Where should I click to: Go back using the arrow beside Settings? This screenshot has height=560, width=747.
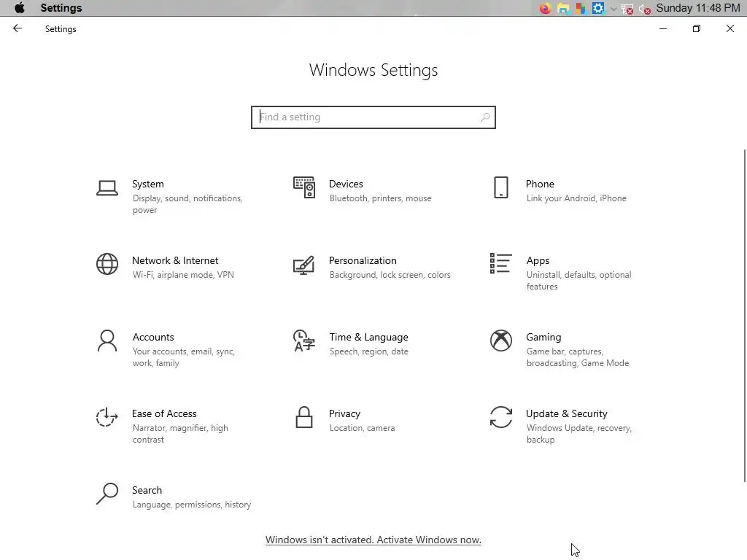[x=18, y=28]
